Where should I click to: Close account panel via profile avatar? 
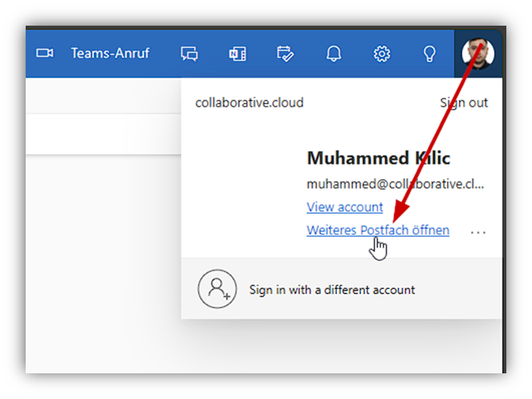pos(478,54)
